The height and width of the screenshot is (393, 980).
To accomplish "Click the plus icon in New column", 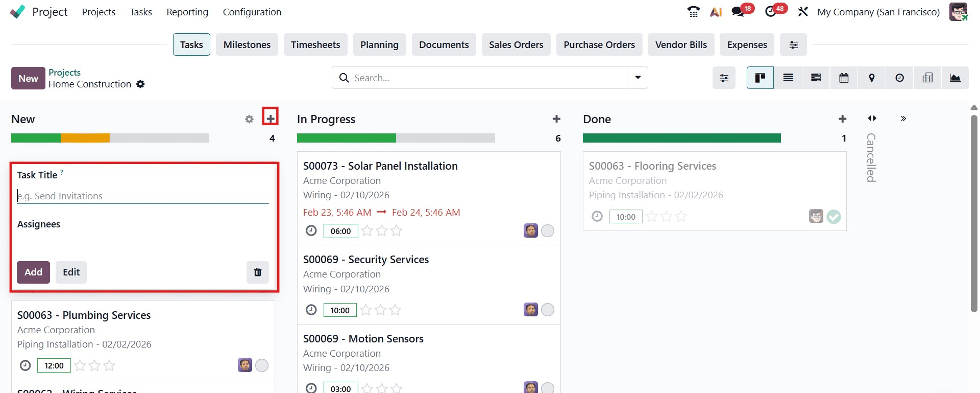I will [271, 119].
